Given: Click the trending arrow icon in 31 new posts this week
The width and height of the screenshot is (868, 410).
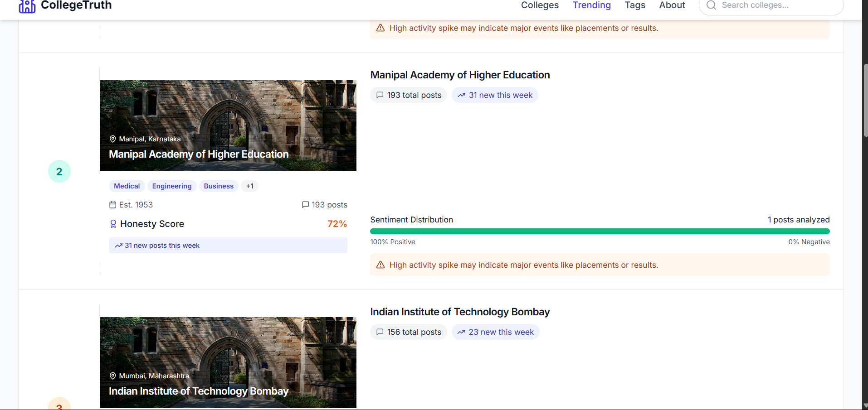Looking at the screenshot, I should click(119, 246).
